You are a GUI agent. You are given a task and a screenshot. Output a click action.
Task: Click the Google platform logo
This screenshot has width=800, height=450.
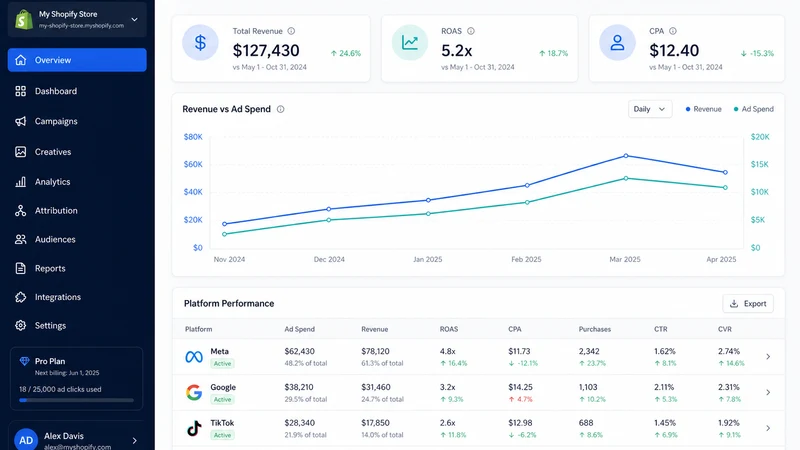point(194,392)
